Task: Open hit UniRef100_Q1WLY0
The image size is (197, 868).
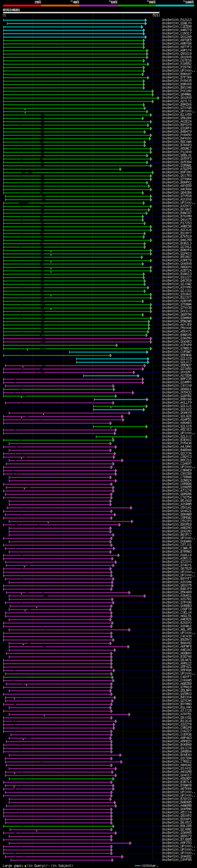Action: [177, 23]
